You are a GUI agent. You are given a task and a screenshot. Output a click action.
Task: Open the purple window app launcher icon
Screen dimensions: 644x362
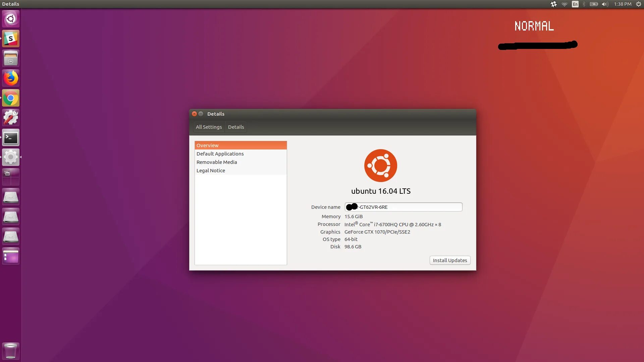[11, 256]
